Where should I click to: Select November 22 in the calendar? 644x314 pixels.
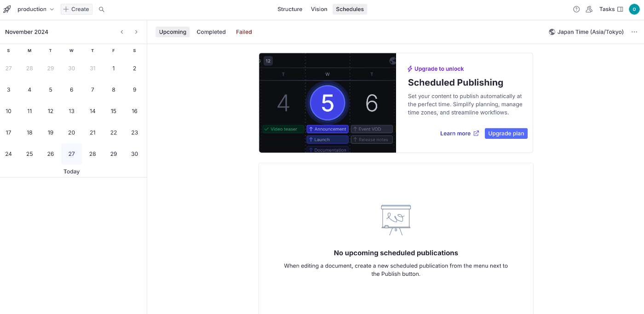[114, 133]
